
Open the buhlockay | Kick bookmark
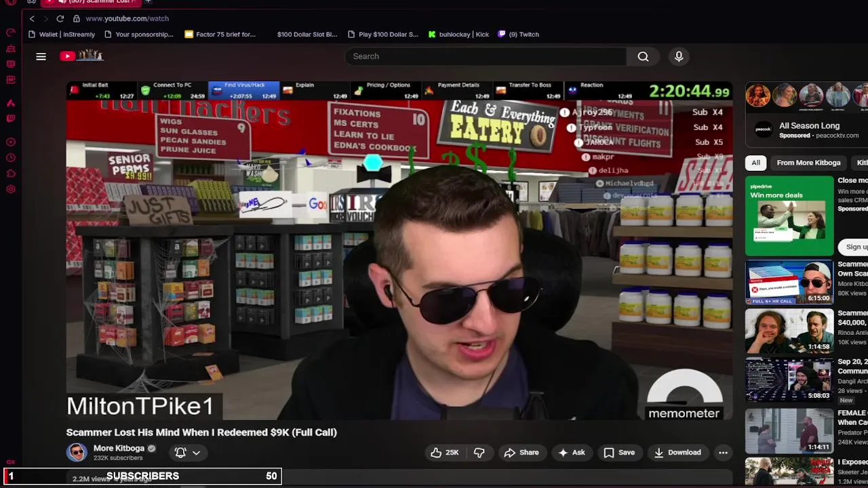[458, 34]
